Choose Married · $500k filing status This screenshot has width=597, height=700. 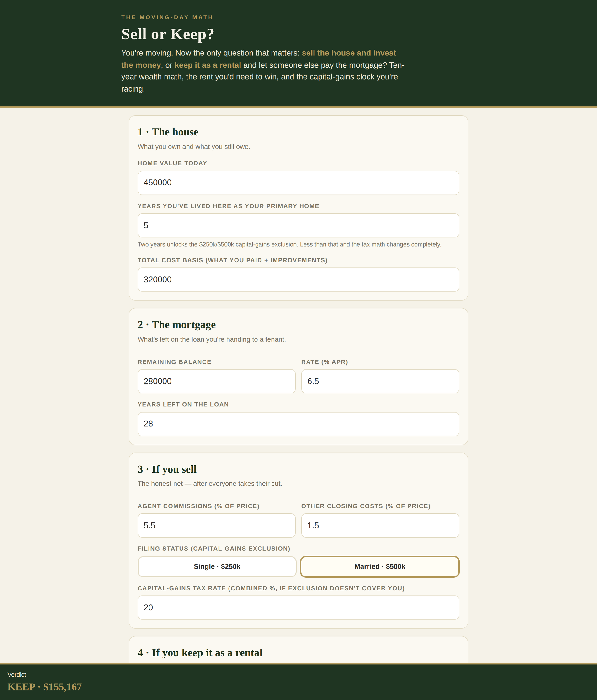[x=380, y=566]
